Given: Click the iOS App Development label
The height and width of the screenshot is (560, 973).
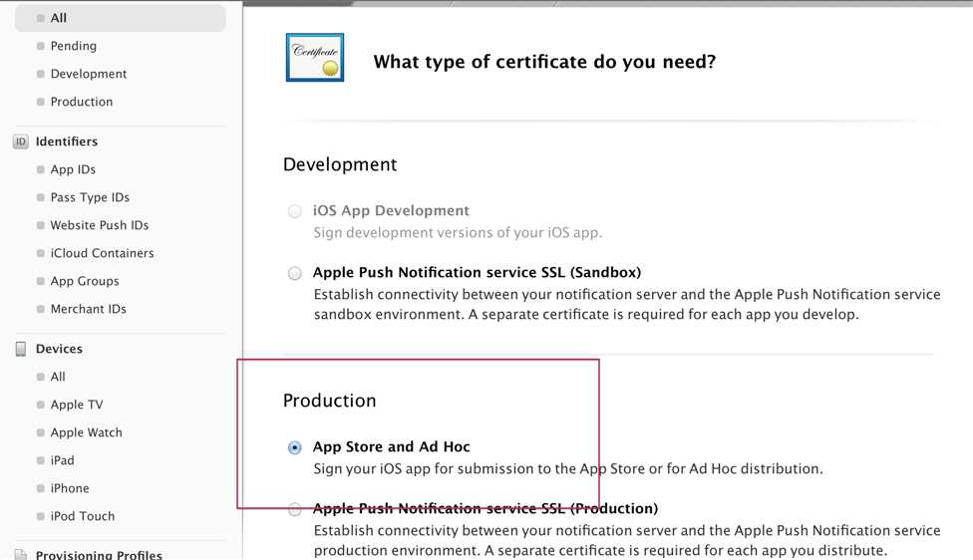Looking at the screenshot, I should (x=391, y=211).
